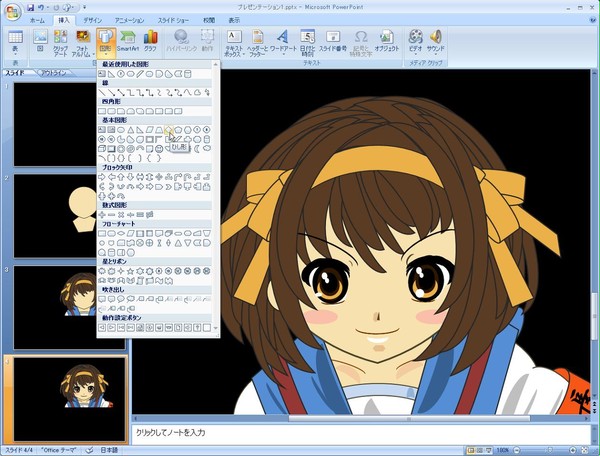Select the back action button shape

(x=102, y=327)
